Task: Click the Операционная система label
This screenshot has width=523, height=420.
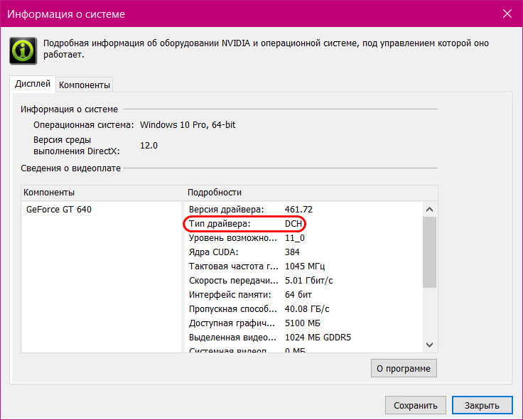Action: coord(83,125)
